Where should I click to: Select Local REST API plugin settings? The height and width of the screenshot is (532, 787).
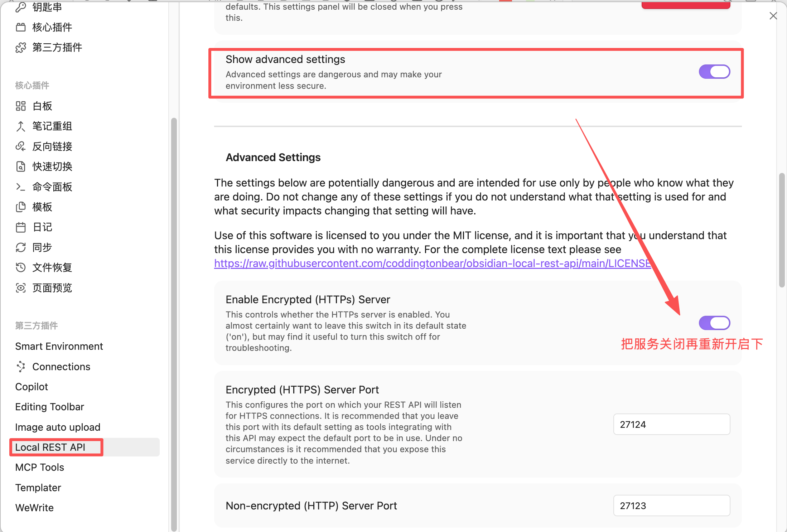click(x=85, y=447)
